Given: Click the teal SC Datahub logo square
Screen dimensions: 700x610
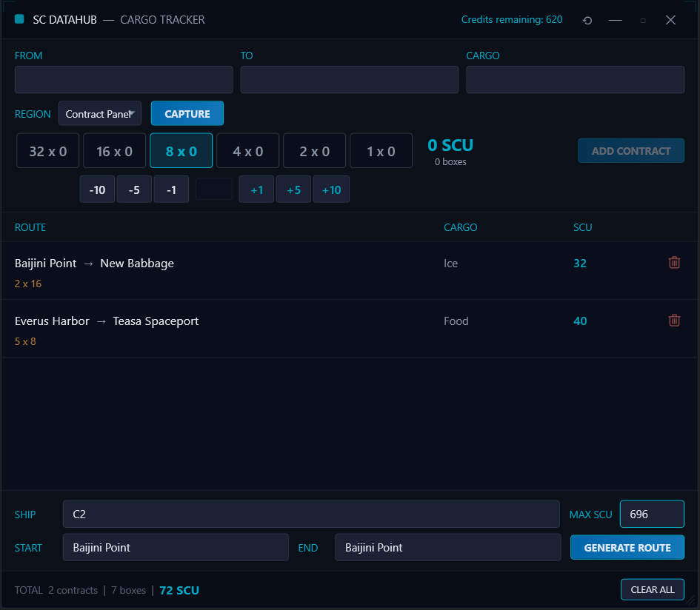Looking at the screenshot, I should coord(19,19).
